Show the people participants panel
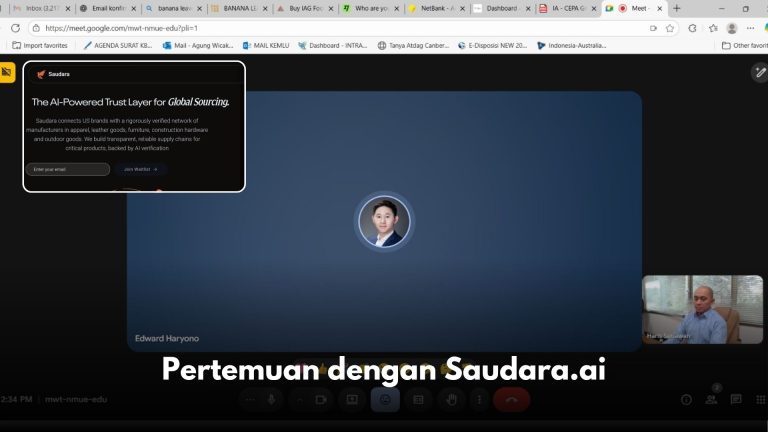768x432 pixels. coord(711,400)
